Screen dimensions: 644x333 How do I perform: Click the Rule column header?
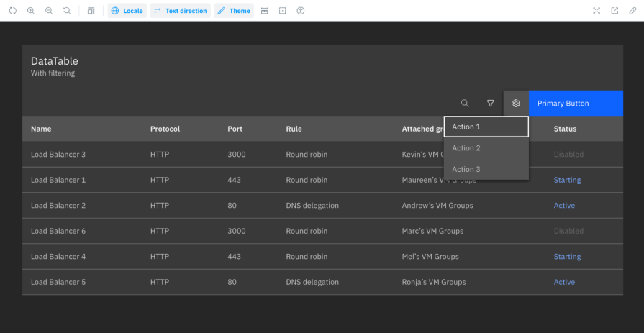294,129
